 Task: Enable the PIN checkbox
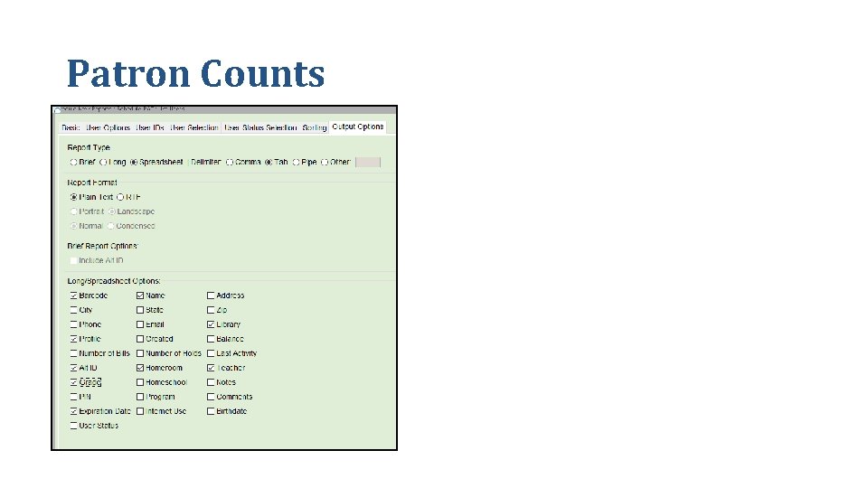point(73,397)
